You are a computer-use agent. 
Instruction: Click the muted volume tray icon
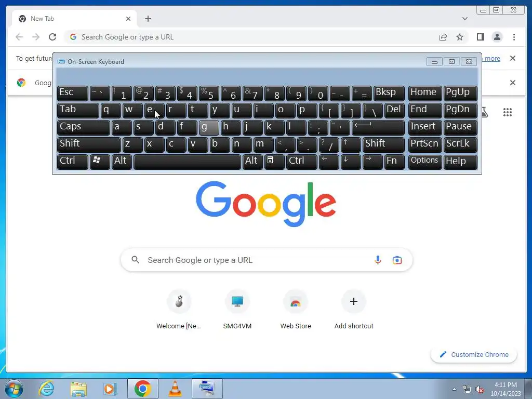coord(480,390)
